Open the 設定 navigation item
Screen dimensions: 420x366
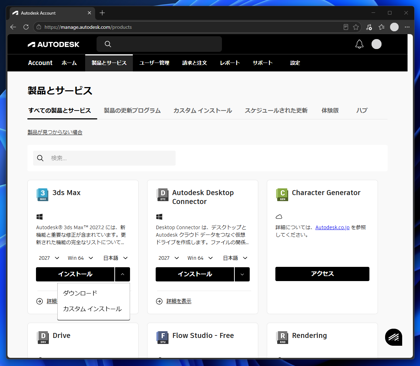click(295, 63)
